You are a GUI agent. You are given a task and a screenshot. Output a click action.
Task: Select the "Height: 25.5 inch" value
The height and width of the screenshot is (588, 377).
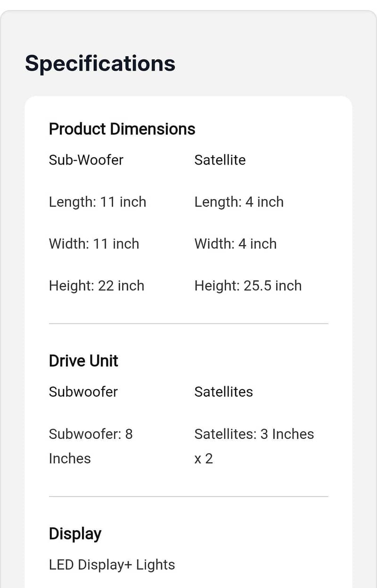248,286
